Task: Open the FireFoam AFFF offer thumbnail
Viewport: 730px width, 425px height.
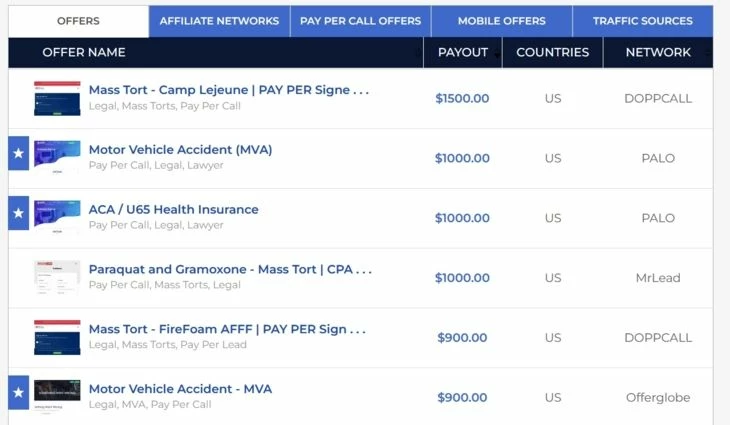Action: tap(57, 337)
